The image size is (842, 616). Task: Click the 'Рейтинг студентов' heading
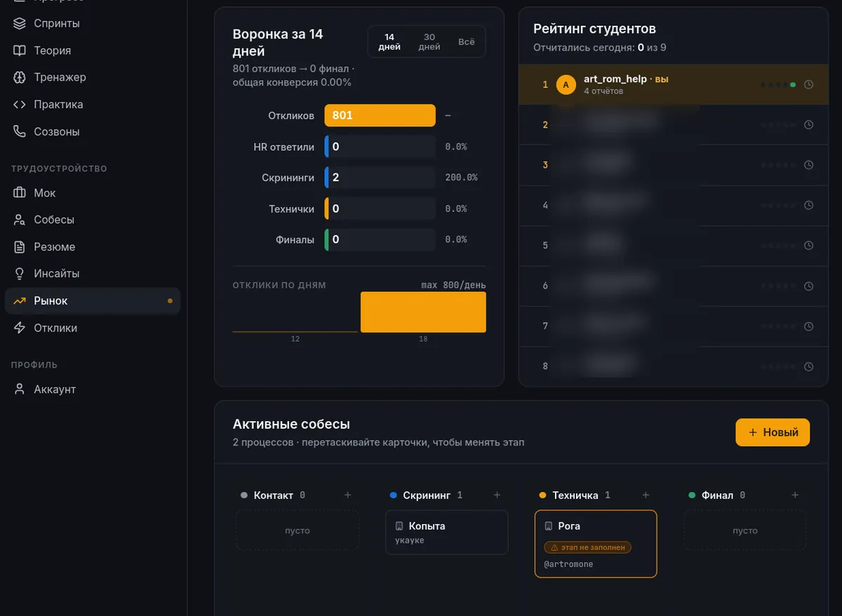pos(594,29)
